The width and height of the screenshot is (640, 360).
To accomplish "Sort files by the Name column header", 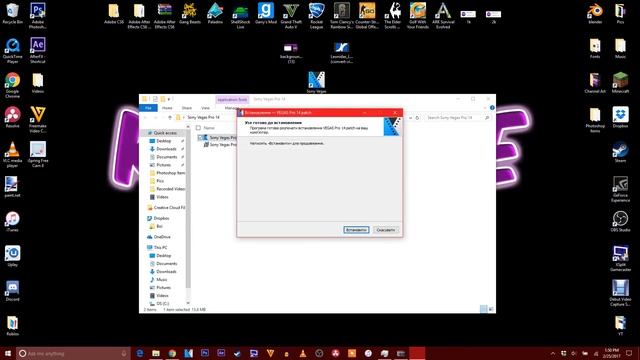I will pos(210,128).
